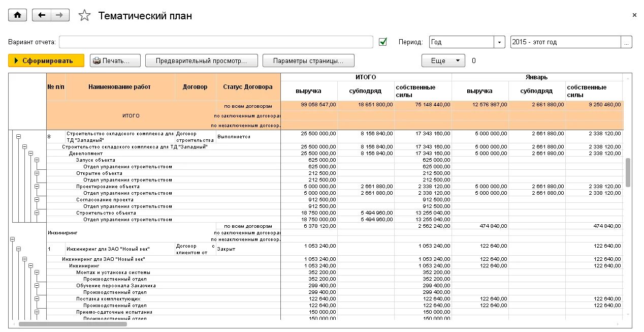Viewport: 644px width, 332px height.
Task: Add report to favorites star
Action: (84, 16)
